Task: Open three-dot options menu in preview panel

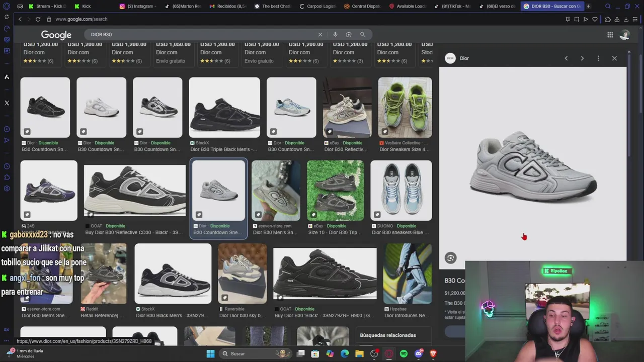Action: click(x=598, y=58)
